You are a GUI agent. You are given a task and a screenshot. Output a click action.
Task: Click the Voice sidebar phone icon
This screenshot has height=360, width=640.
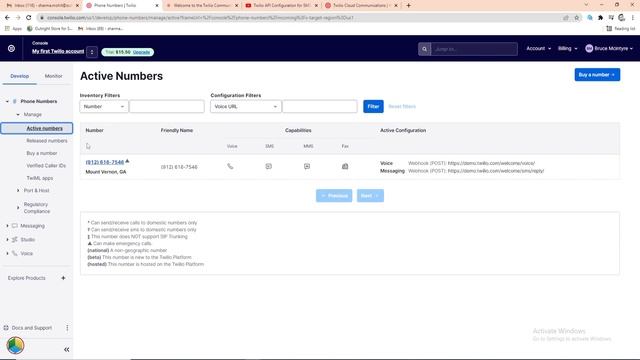tap(15, 253)
